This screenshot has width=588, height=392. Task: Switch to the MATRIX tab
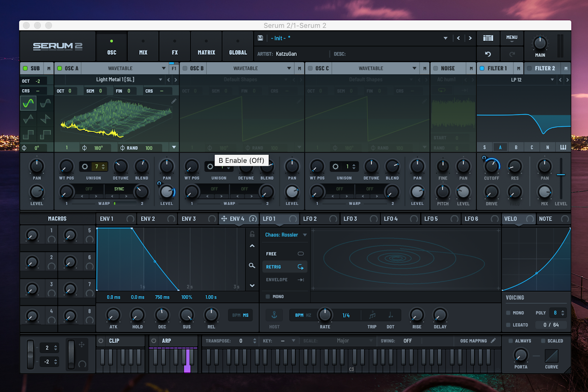pos(206,47)
